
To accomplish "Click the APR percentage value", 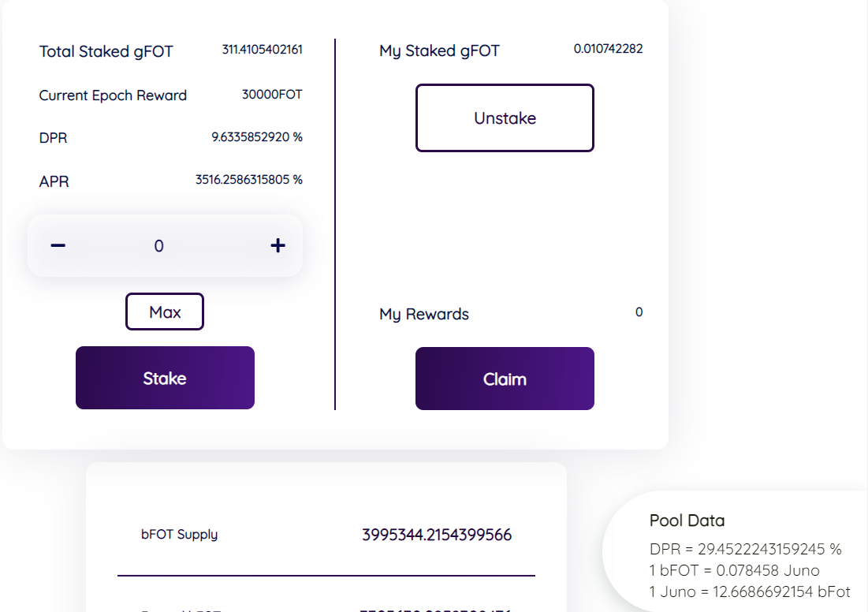I will click(x=248, y=180).
